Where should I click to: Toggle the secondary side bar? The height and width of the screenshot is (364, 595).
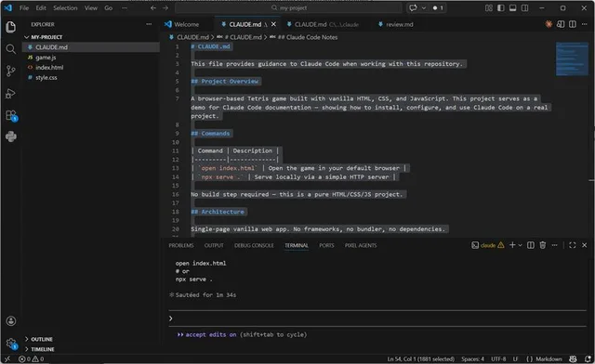[524, 8]
